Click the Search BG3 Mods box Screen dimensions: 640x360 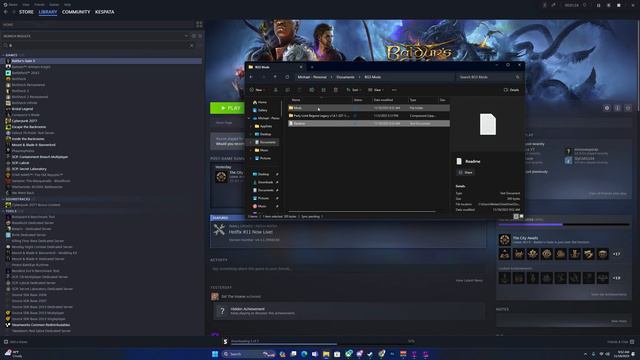[x=489, y=77]
